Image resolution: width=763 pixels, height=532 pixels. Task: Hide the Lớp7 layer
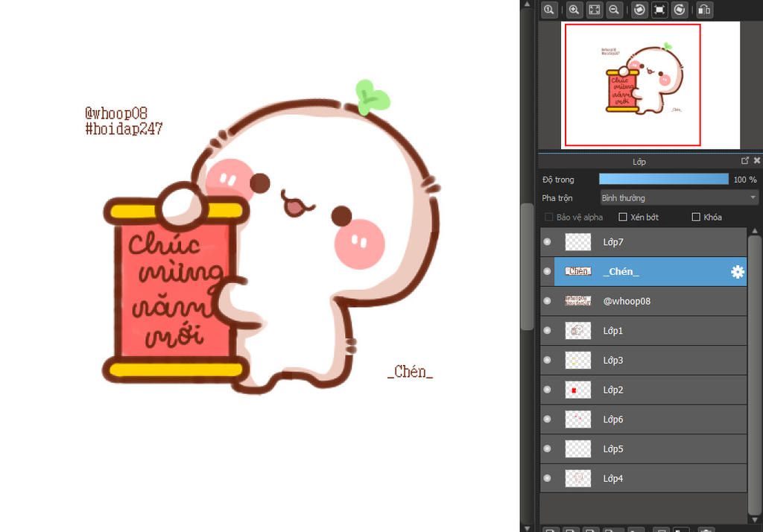548,242
